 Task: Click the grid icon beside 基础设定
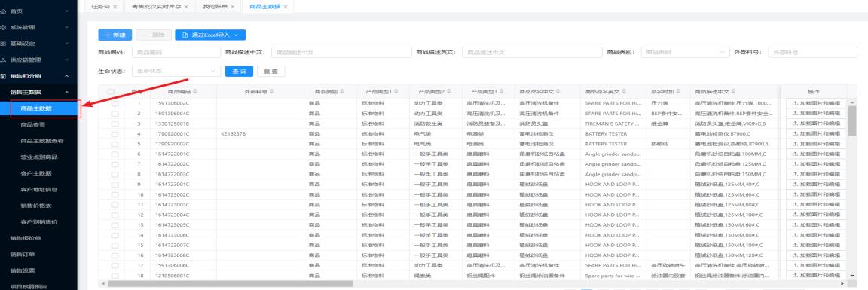tap(3, 43)
